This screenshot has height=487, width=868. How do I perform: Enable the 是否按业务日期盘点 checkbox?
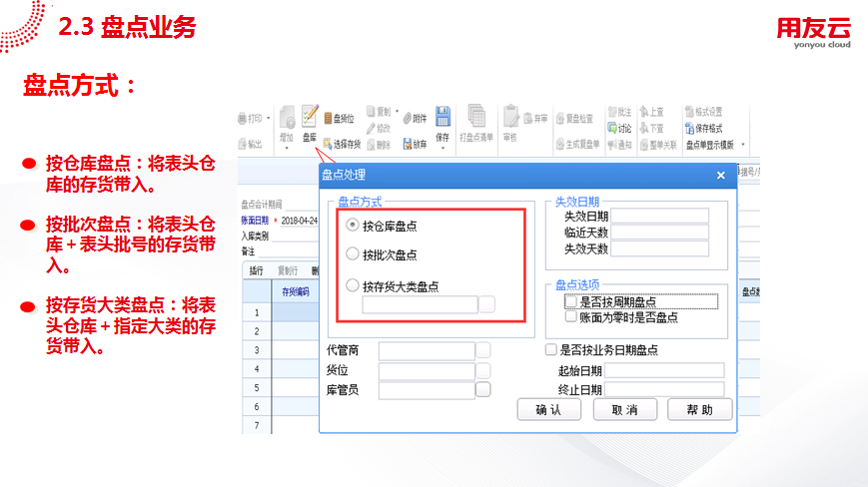pyautogui.click(x=550, y=349)
